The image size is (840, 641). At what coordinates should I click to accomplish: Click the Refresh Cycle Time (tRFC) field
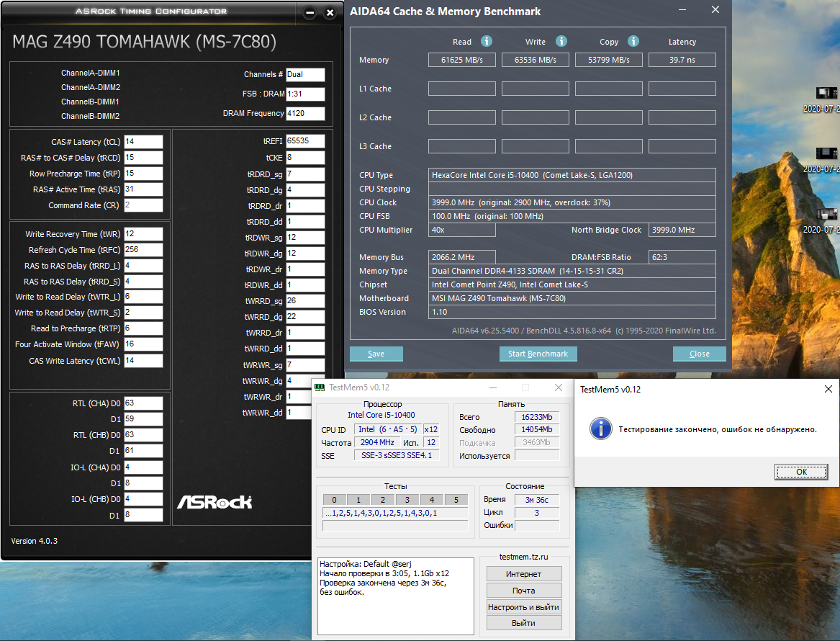coord(143,250)
